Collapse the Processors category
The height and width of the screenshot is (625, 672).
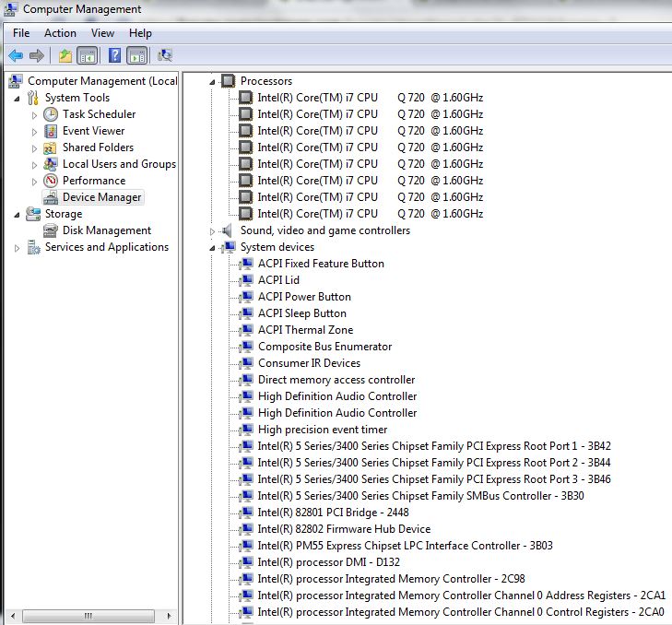coord(212,82)
